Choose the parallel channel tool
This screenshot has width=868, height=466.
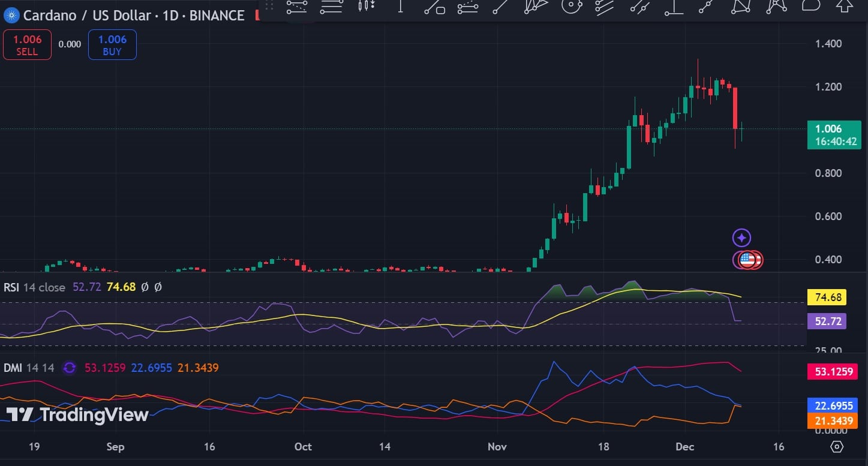click(605, 7)
